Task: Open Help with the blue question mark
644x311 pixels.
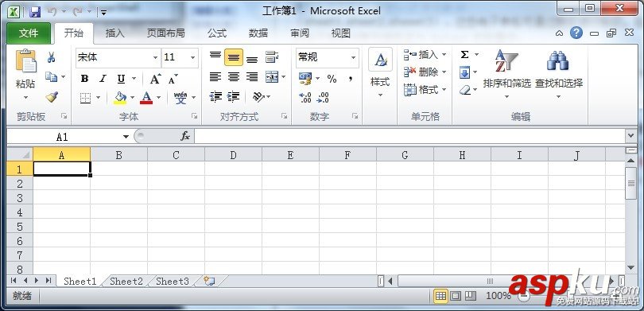Action: (576, 33)
